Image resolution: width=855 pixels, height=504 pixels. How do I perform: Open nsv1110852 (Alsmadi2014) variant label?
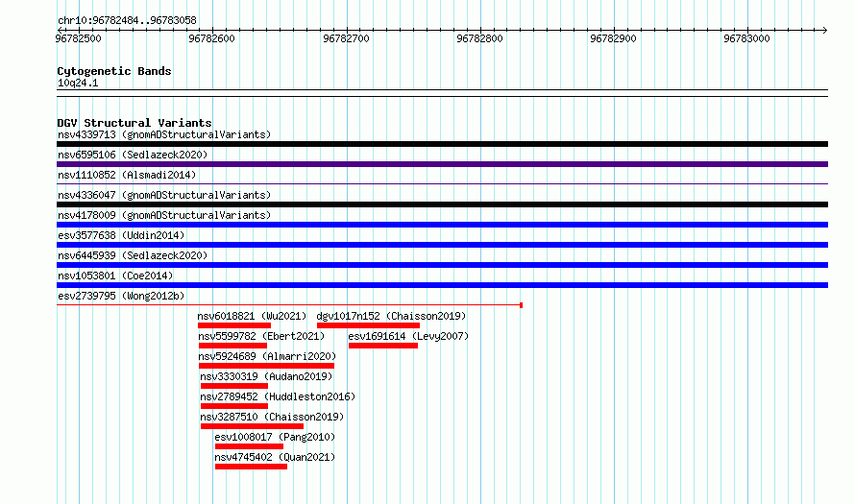pyautogui.click(x=127, y=175)
